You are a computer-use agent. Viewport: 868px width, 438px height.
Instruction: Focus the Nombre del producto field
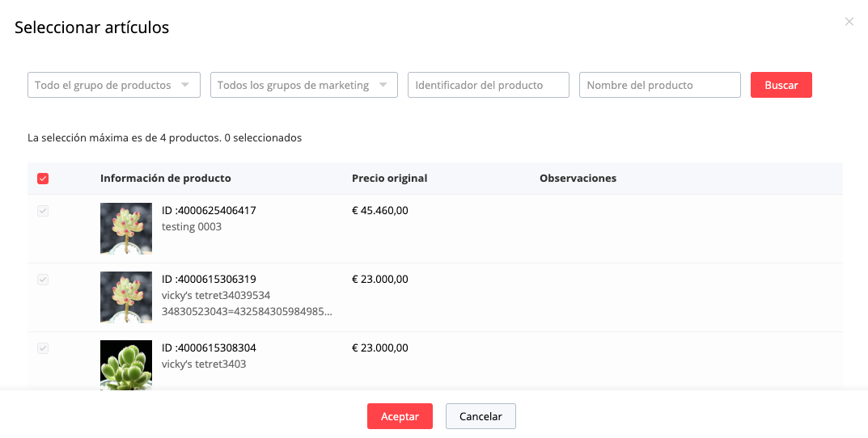(659, 85)
